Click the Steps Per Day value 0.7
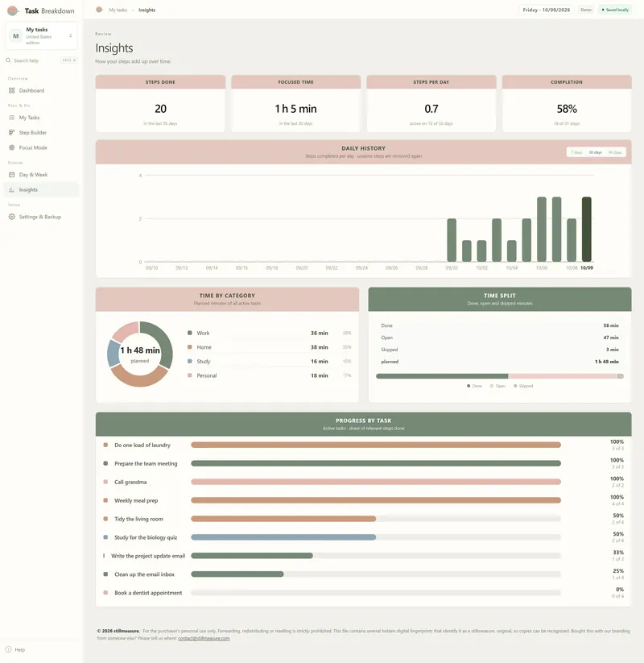This screenshot has width=644, height=663. 431,109
